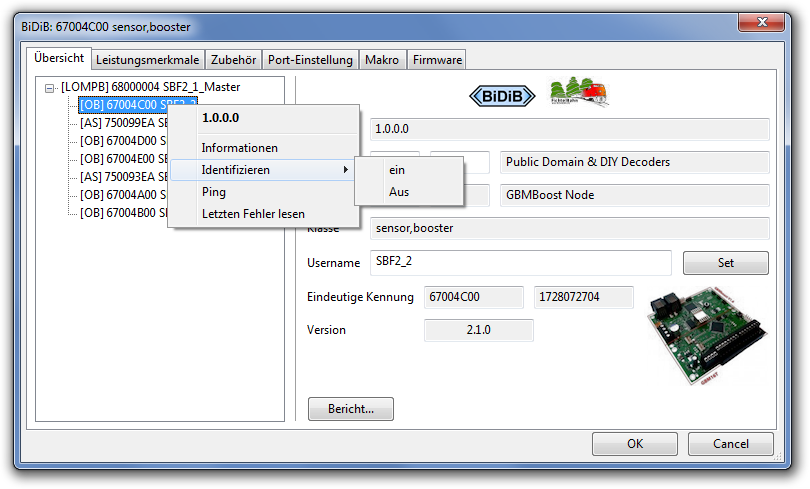Click the BiDiB logo icon
Screen dimensions: 810x489
pyautogui.click(x=503, y=95)
